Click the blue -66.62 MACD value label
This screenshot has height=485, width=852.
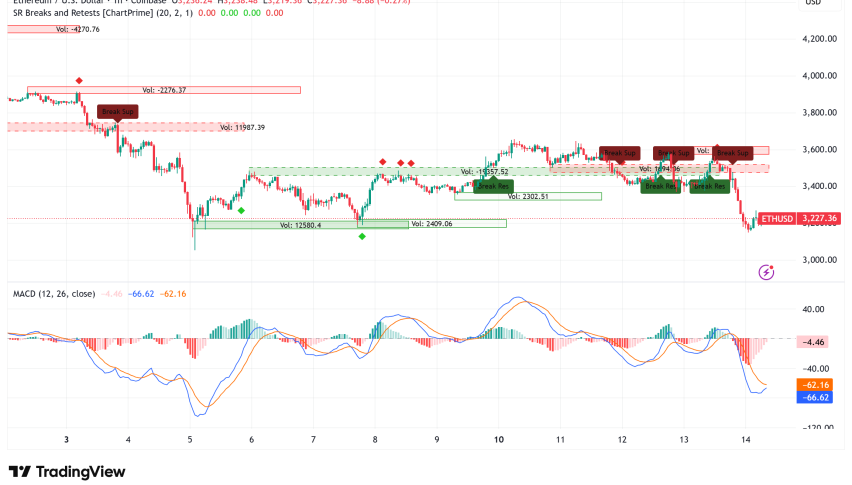click(820, 397)
